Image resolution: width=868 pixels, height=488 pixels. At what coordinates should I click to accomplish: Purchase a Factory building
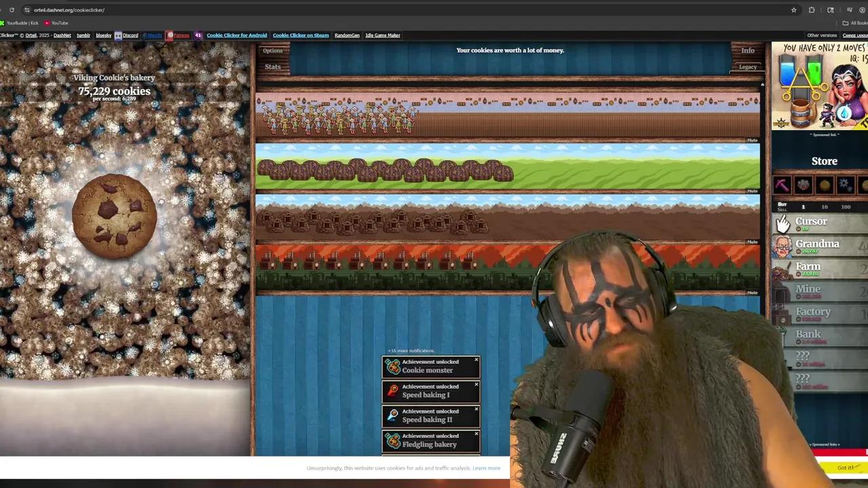click(x=820, y=314)
